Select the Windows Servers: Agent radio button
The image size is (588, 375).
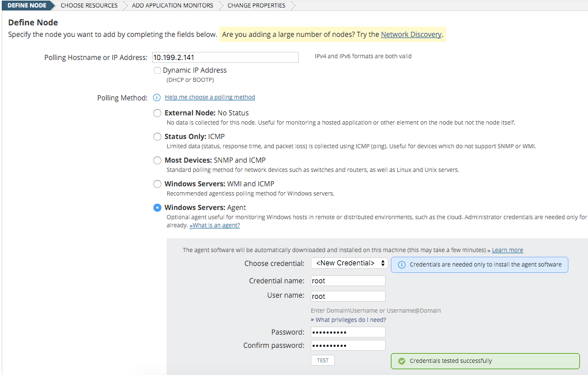tap(157, 208)
